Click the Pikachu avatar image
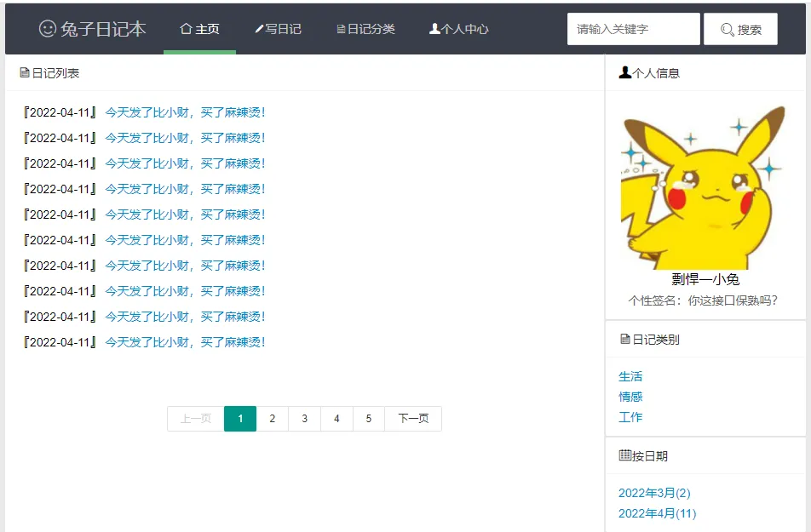Viewport: 811px width, 532px height. 704,187
